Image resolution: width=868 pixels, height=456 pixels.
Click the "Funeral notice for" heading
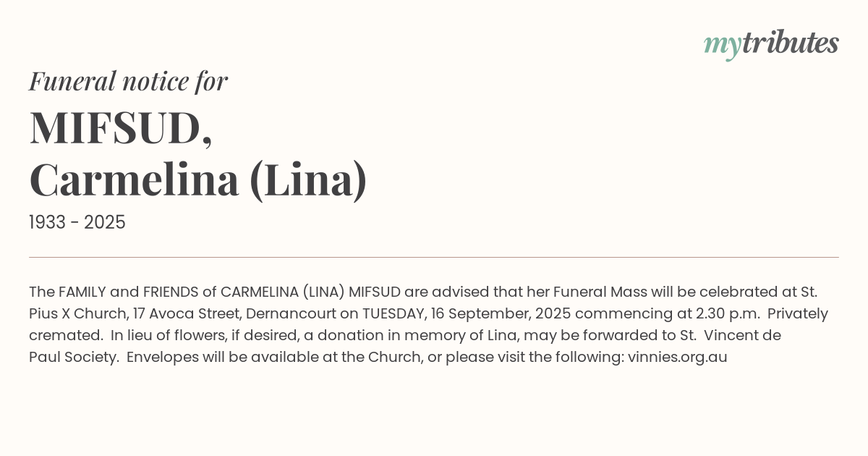coord(128,81)
